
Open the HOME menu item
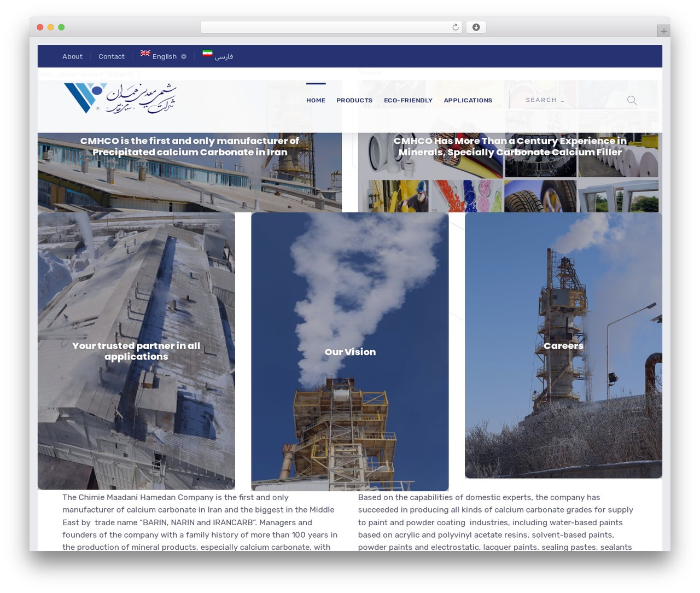[x=316, y=101]
